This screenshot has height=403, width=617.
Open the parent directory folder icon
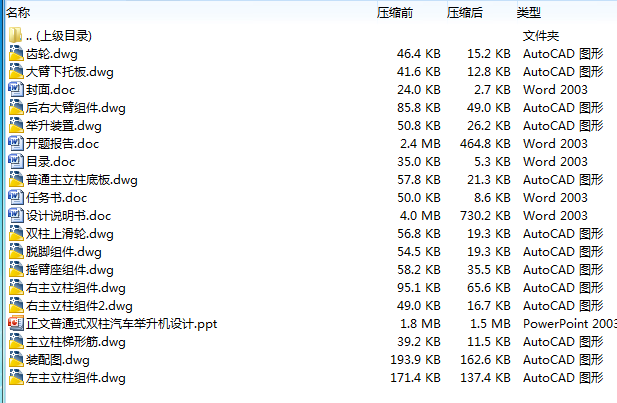pyautogui.click(x=16, y=35)
